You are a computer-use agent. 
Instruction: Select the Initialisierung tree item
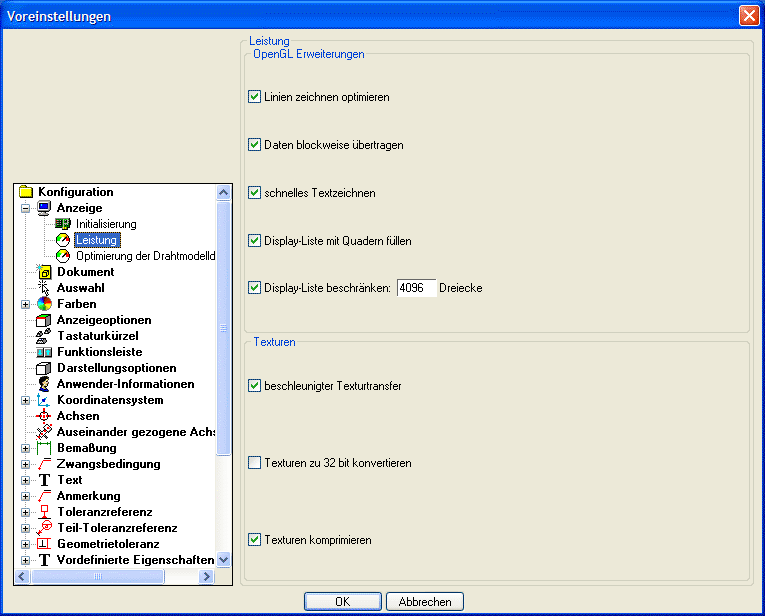[106, 224]
